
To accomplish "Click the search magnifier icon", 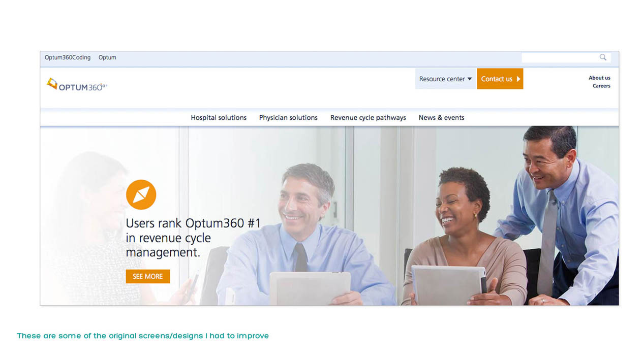I will coord(603,57).
